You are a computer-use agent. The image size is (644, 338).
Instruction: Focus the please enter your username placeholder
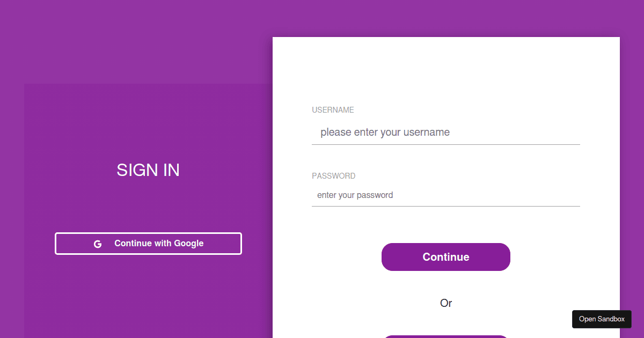point(385,132)
